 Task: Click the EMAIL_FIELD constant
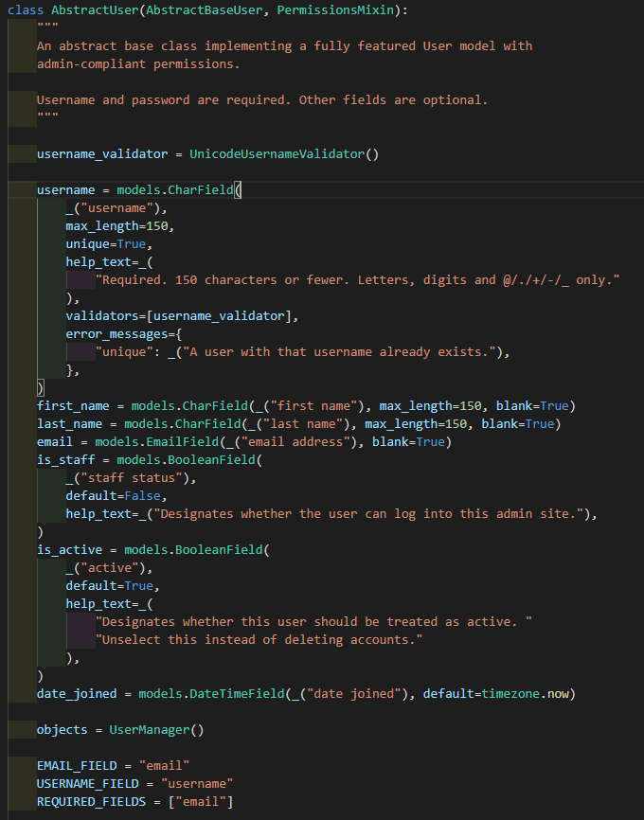coord(77,766)
